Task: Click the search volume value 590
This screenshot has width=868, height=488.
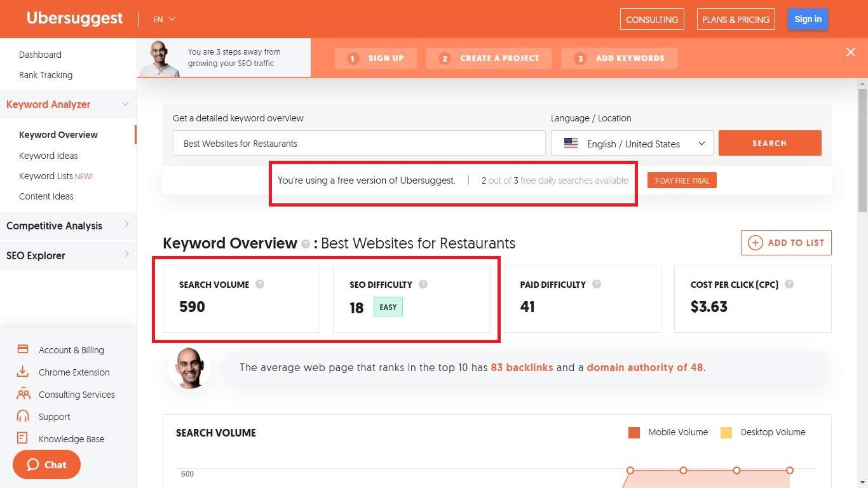Action: (192, 307)
